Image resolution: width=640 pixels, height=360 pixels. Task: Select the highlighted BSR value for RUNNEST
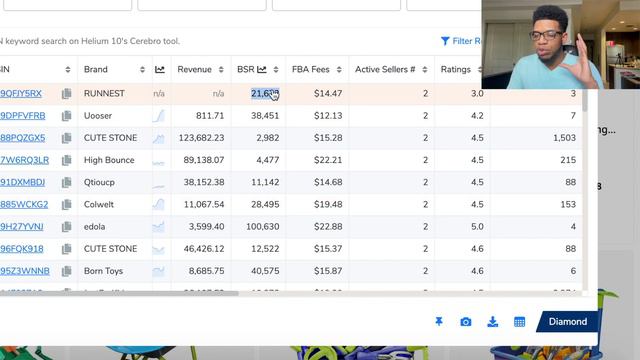coord(265,93)
